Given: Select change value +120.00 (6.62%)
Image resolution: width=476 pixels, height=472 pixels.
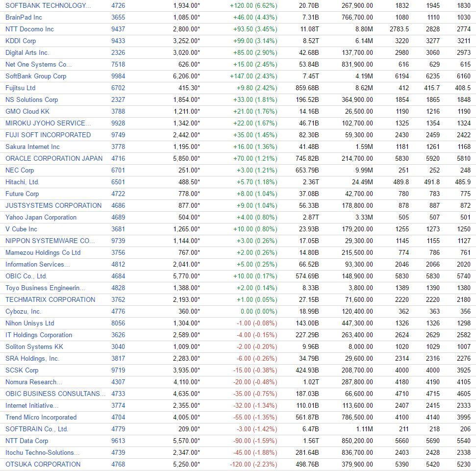Looking at the screenshot, I should click(253, 5).
